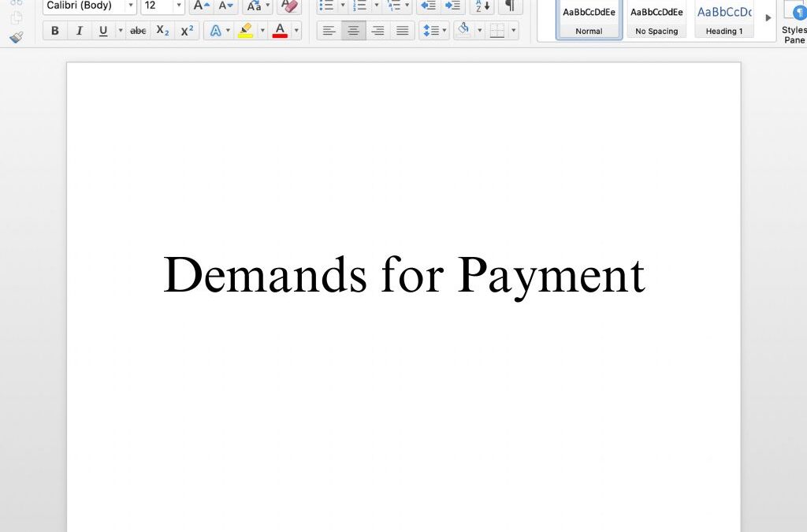Sort text A to Z
The height and width of the screenshot is (532, 807).
(482, 6)
